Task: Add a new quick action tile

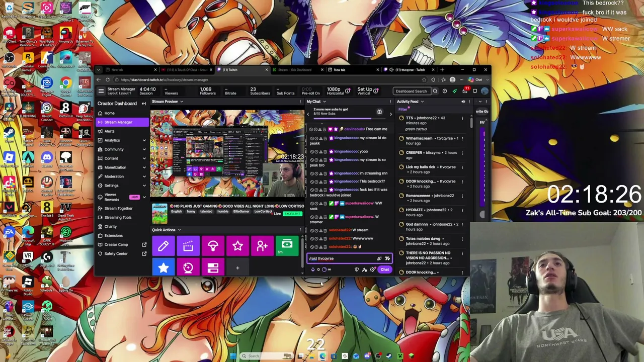Action: (x=237, y=267)
